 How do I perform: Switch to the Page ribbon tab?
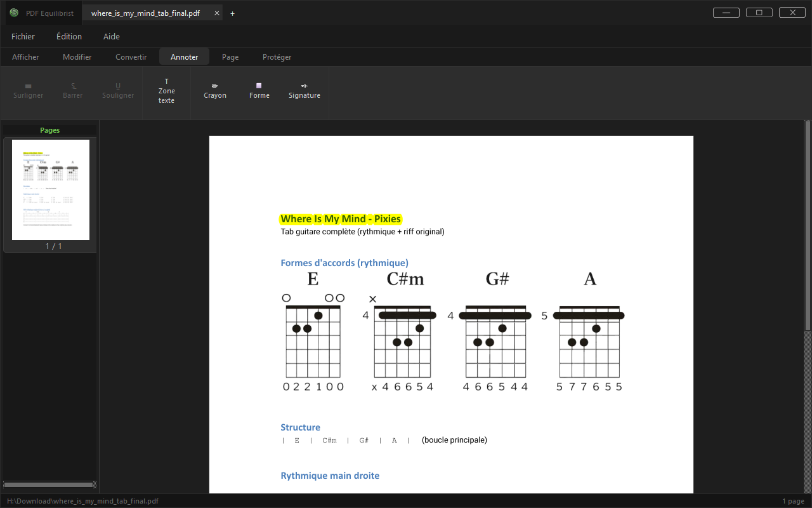tap(230, 57)
